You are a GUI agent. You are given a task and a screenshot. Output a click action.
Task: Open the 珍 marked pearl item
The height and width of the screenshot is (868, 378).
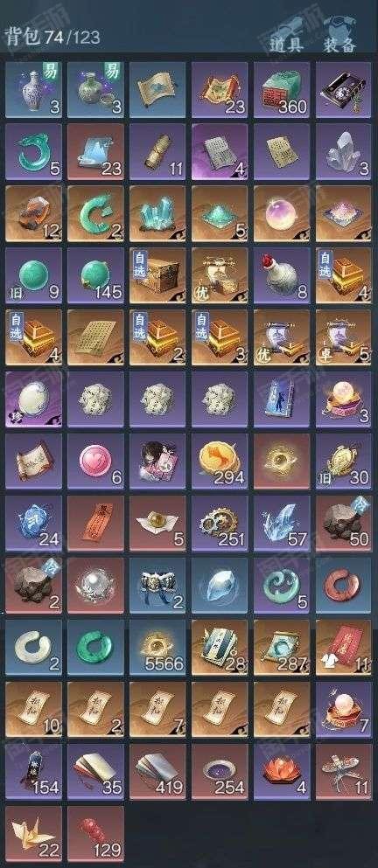33,399
